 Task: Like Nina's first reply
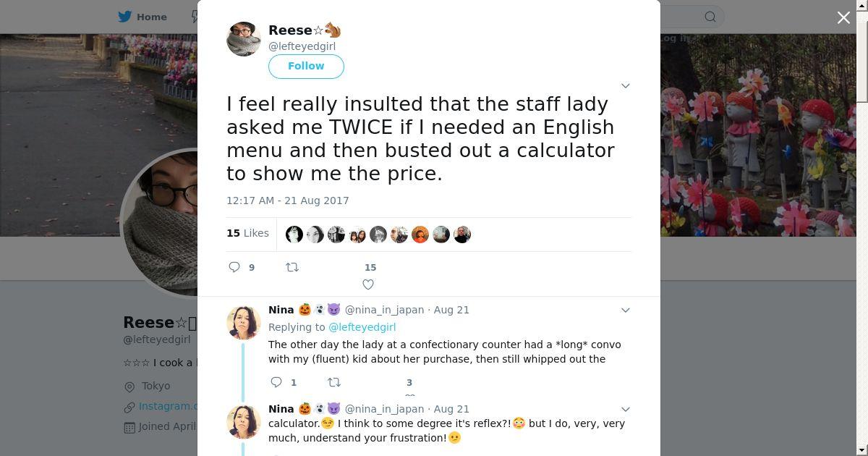[409, 395]
